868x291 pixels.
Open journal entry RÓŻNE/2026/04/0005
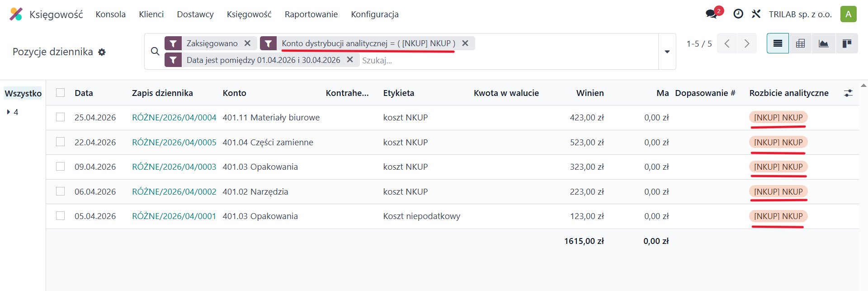(174, 142)
